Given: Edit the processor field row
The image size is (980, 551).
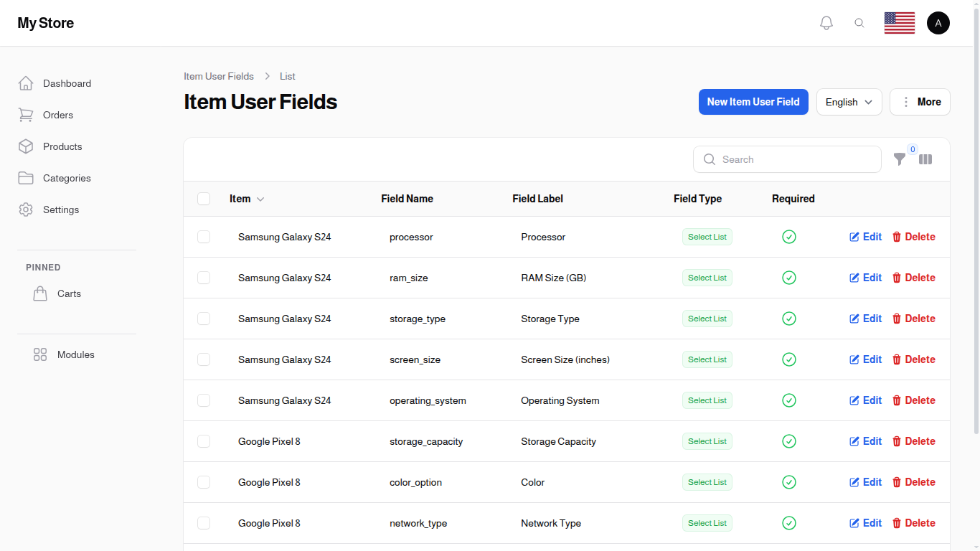Looking at the screenshot, I should tap(865, 237).
